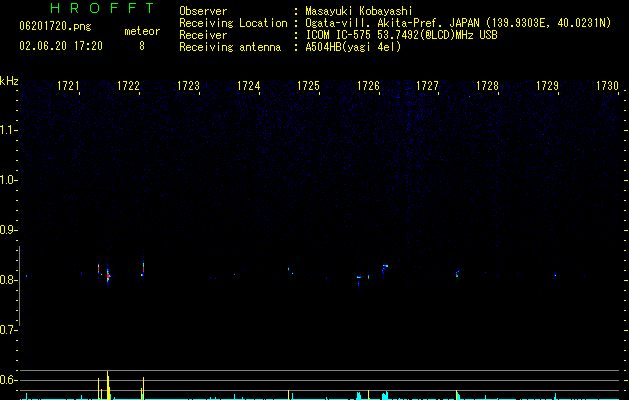The width and height of the screenshot is (629, 400).
Task: Click the Receiving Location label
Action: 233,23
